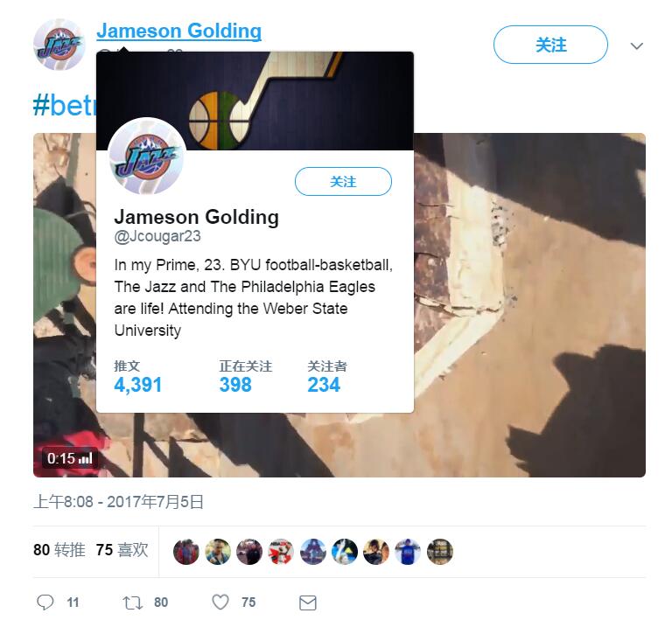Like the tweet with heart icon
Viewport: 672px width, 627px height.
(x=220, y=603)
